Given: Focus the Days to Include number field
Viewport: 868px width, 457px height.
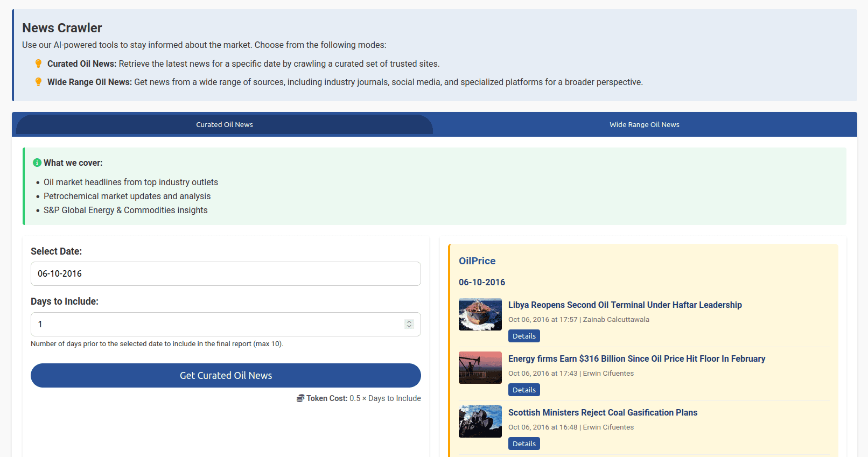Looking at the screenshot, I should click(x=215, y=324).
